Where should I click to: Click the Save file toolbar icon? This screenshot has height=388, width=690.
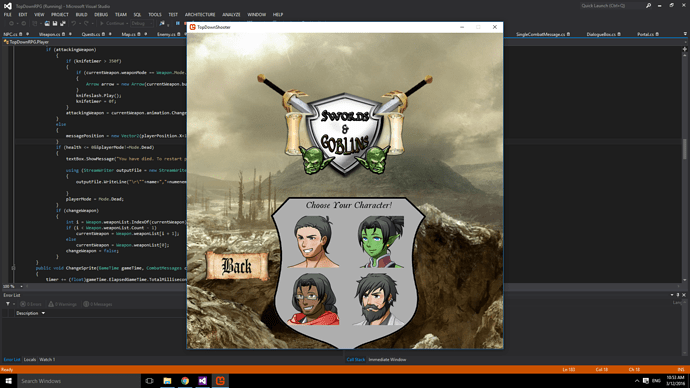(x=55, y=23)
